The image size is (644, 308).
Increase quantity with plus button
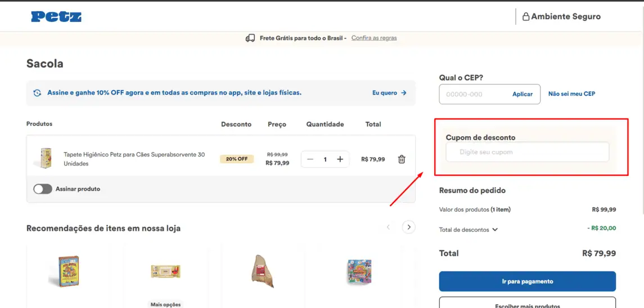click(340, 159)
